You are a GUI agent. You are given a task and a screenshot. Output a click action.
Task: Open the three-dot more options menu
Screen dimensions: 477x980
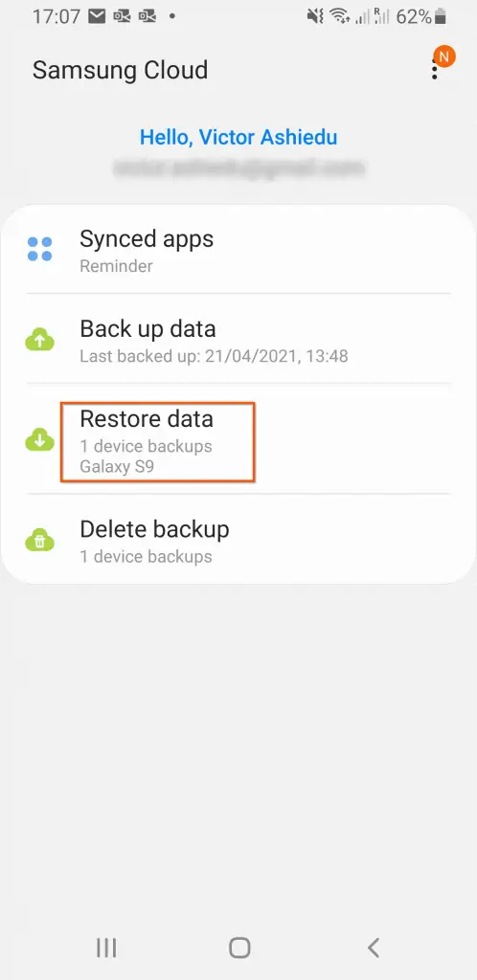[x=435, y=69]
